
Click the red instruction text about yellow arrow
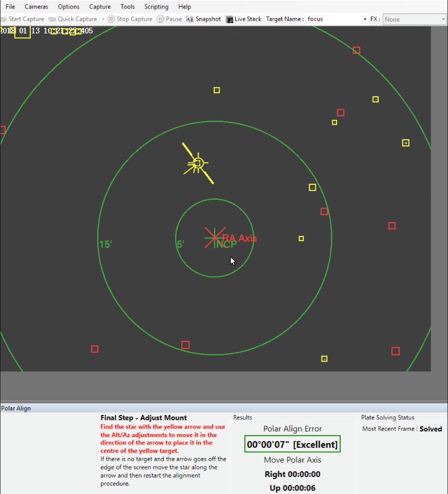163,438
